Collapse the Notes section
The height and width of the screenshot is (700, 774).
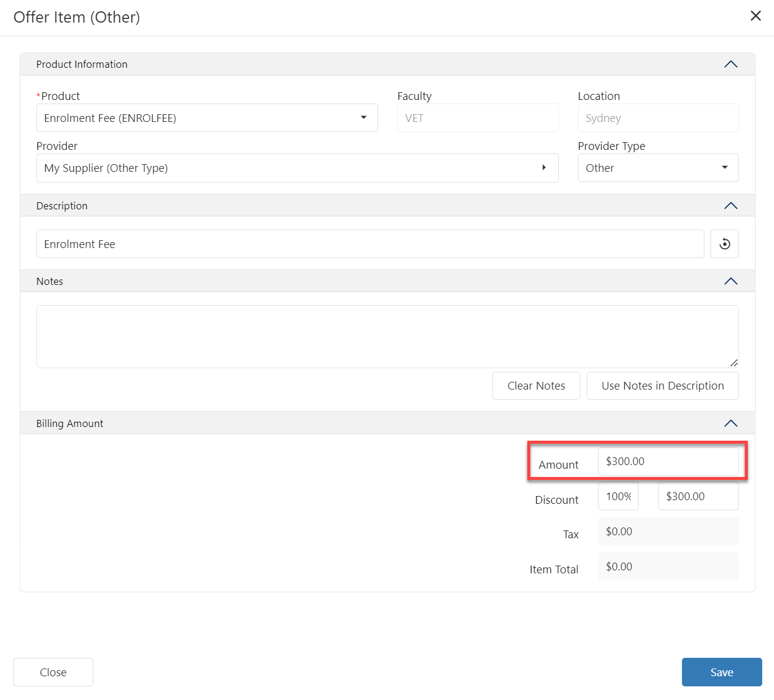tap(731, 281)
